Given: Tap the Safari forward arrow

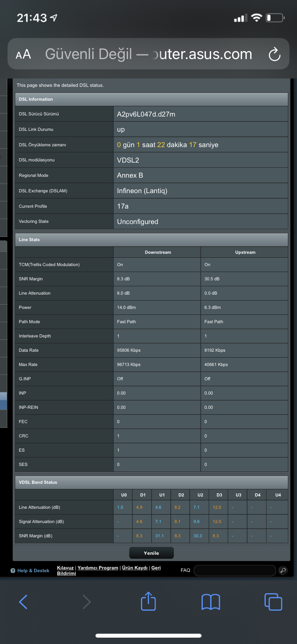Looking at the screenshot, I should [x=86, y=602].
